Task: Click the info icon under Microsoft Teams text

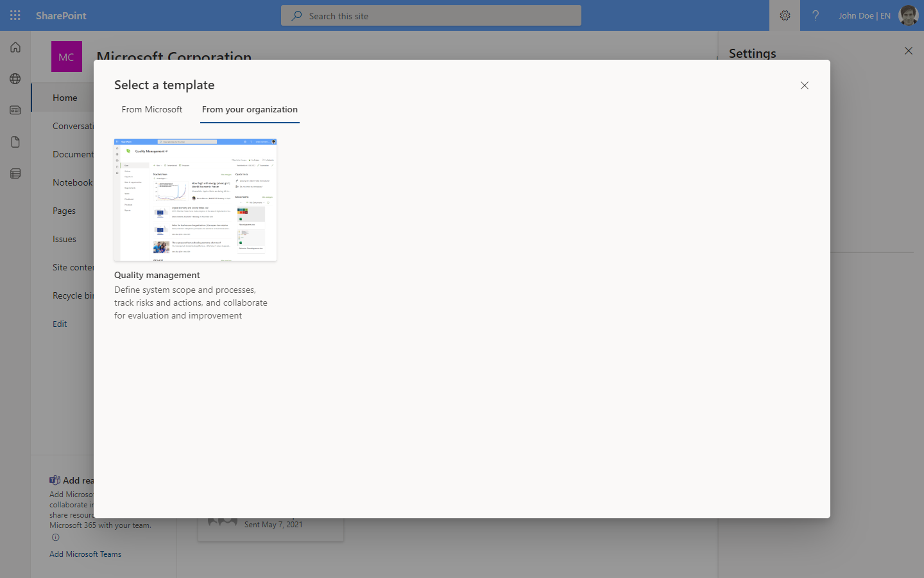Action: 55,538
